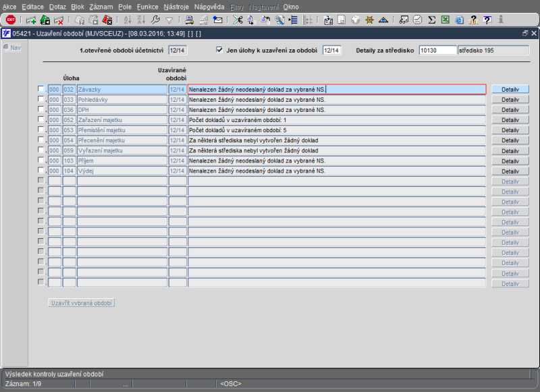Image resolution: width=540 pixels, height=392 pixels.
Task: Click the 'Příjem' task name cell
Action: pyautogui.click(x=122, y=161)
